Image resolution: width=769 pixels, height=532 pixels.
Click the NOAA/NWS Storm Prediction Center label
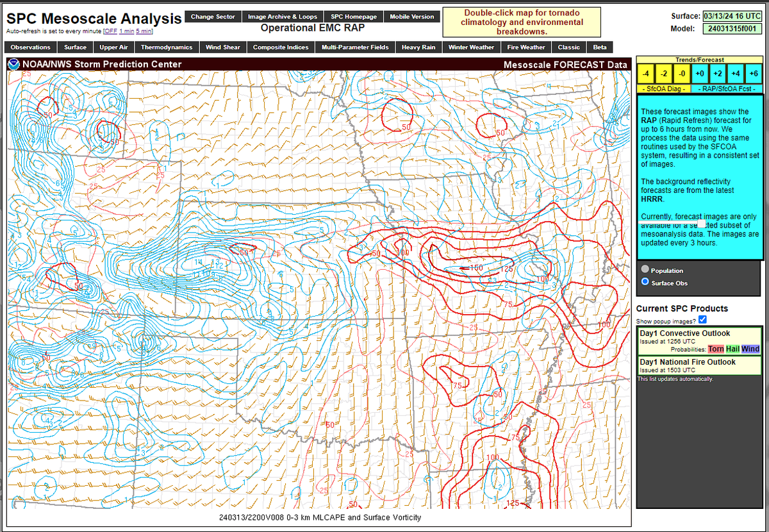[102, 64]
